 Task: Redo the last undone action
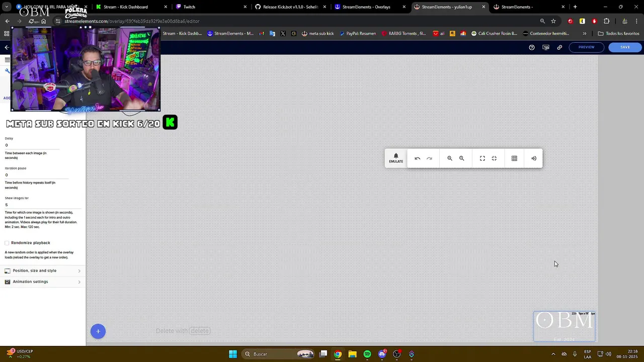click(429, 158)
